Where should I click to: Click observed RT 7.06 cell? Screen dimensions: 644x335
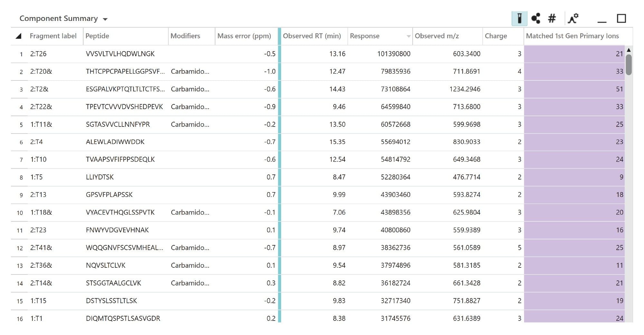339,213
